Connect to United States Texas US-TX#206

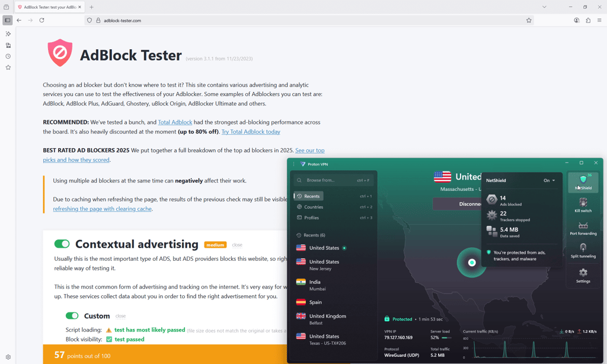(x=333, y=339)
